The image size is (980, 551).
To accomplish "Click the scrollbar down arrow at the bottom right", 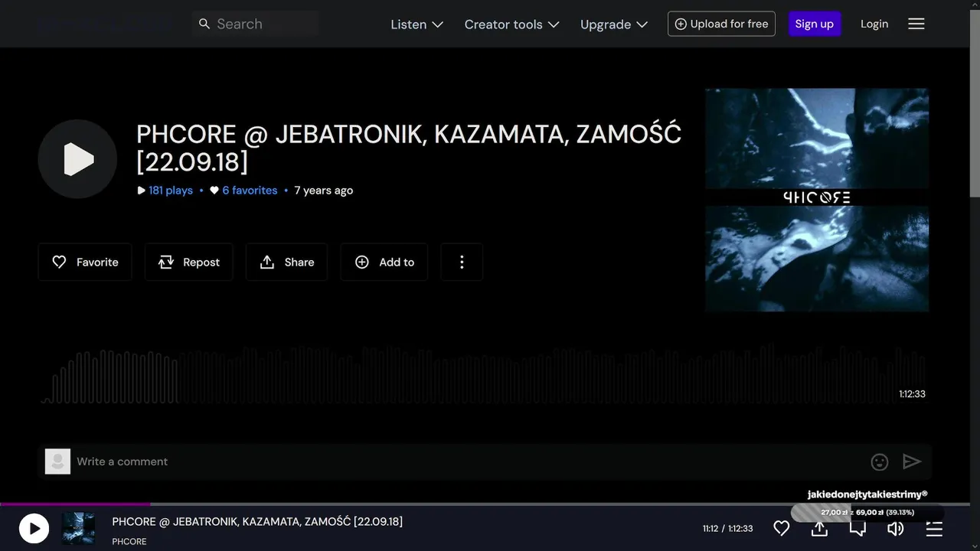I will tap(975, 546).
